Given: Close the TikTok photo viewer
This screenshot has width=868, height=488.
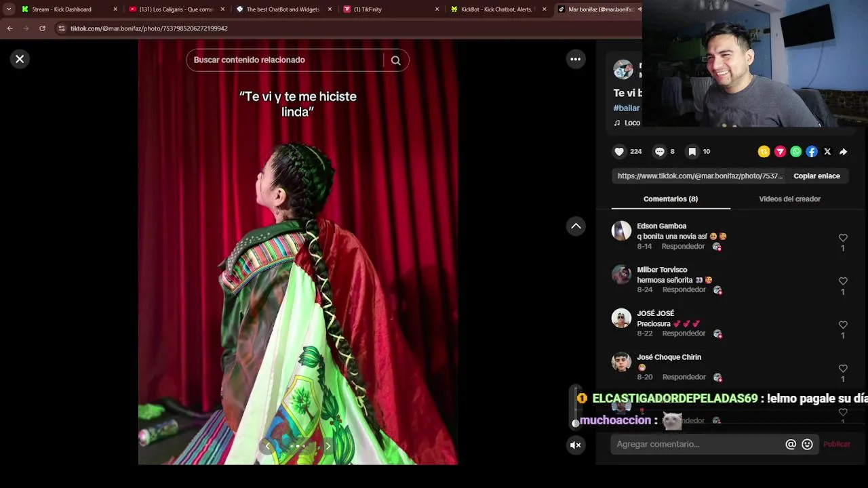Looking at the screenshot, I should (x=20, y=59).
